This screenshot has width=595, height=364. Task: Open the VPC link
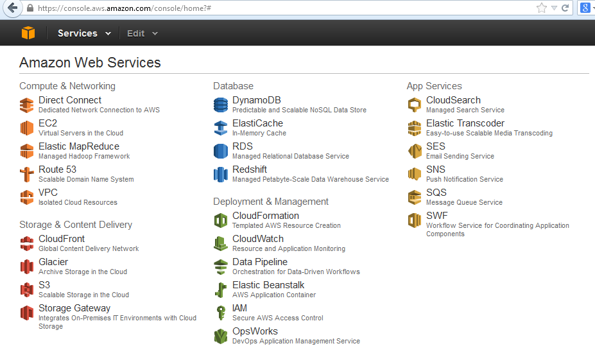[48, 193]
